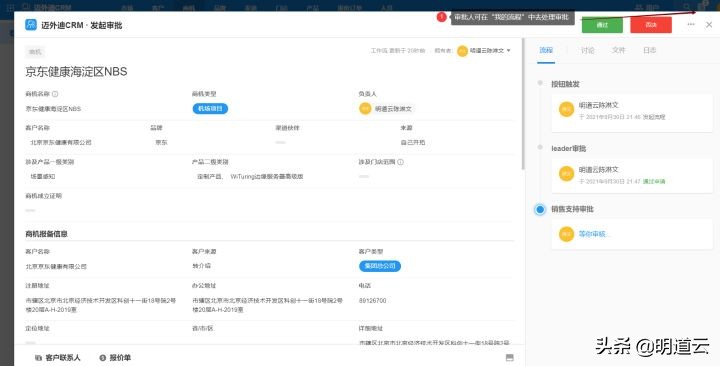Screen dimensions: 720x366
Task: Click the layout icon at the bottom-right of the form
Action: 509,358
